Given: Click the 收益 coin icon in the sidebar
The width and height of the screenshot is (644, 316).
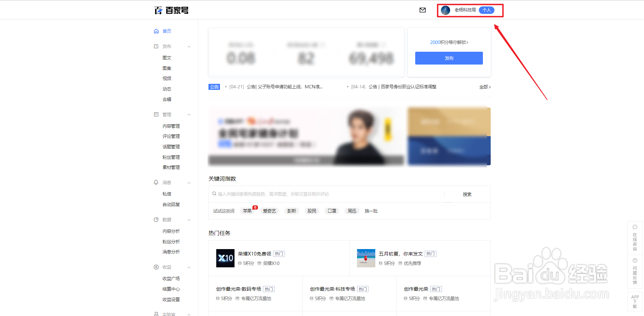Looking at the screenshot, I should coord(156,267).
